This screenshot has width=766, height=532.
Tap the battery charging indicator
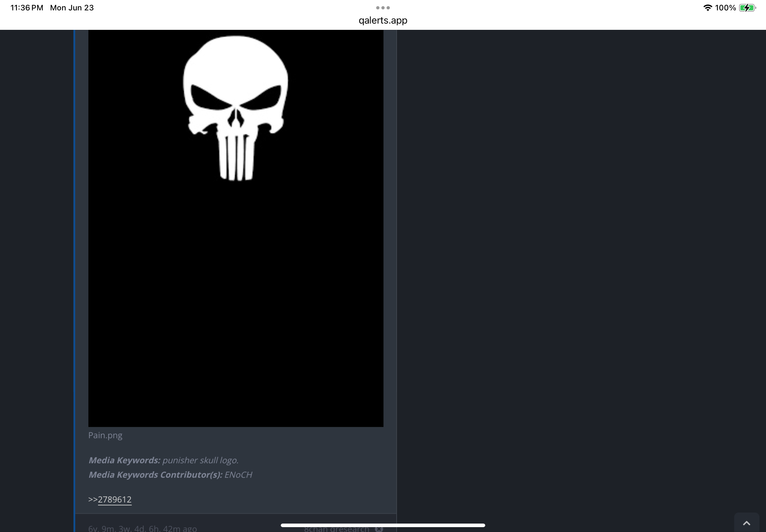click(x=747, y=8)
